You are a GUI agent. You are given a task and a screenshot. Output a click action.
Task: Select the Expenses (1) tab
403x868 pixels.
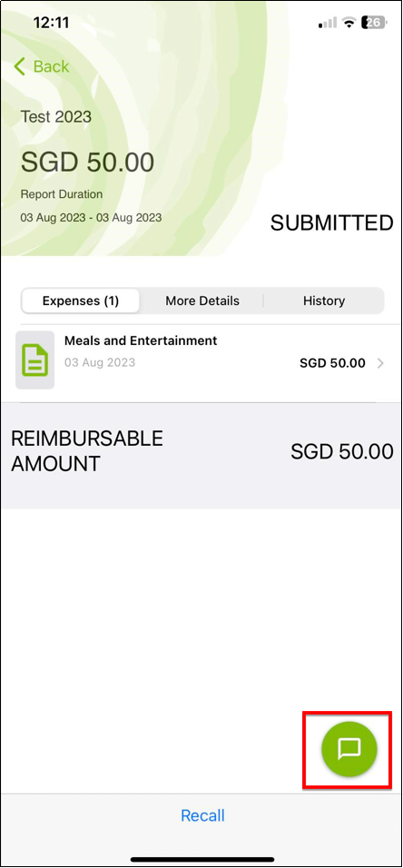(81, 301)
